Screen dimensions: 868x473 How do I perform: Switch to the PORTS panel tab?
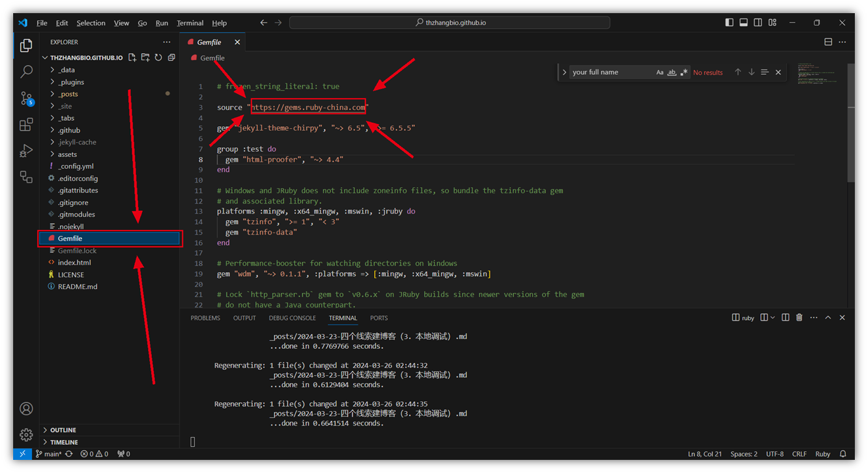click(379, 318)
